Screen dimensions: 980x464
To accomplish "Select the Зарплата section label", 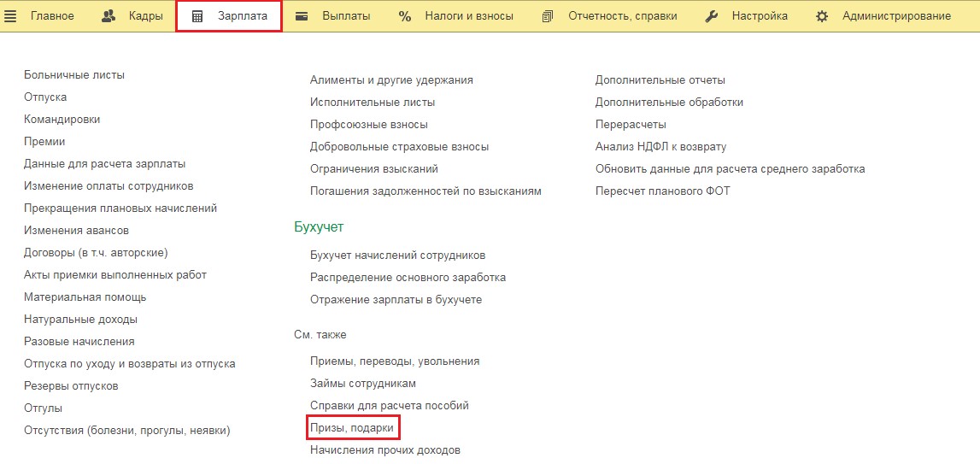I will click(x=243, y=16).
